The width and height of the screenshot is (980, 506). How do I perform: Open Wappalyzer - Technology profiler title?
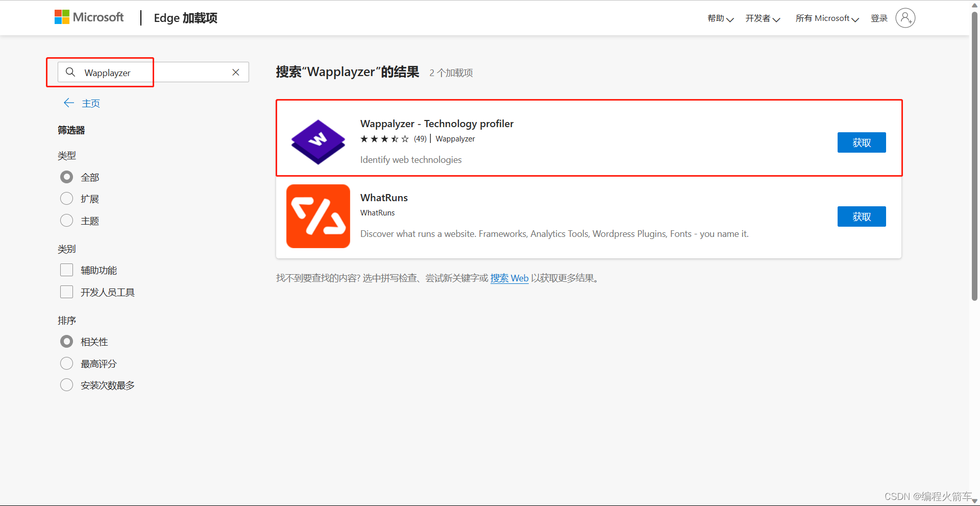[x=437, y=124]
